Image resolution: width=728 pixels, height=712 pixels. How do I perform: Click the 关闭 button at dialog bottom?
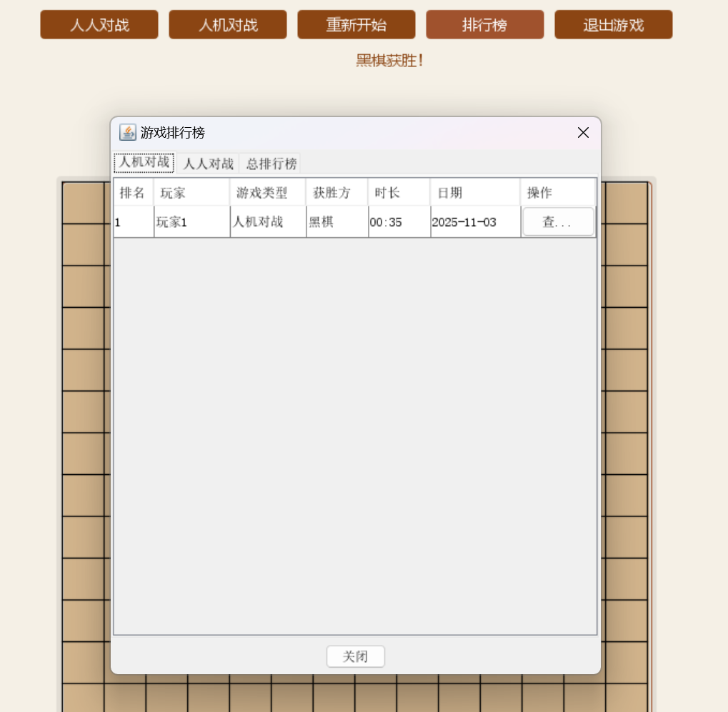click(355, 656)
